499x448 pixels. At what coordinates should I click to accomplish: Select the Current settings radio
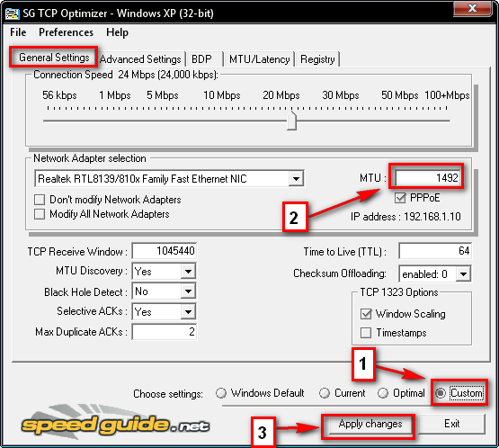(x=325, y=393)
